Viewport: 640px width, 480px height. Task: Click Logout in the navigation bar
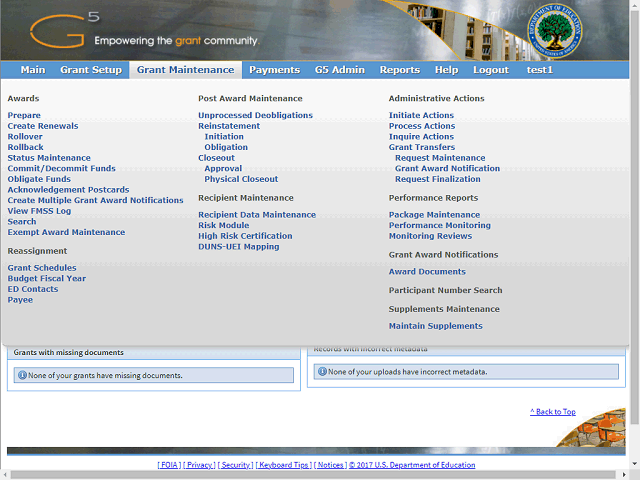tap(491, 70)
